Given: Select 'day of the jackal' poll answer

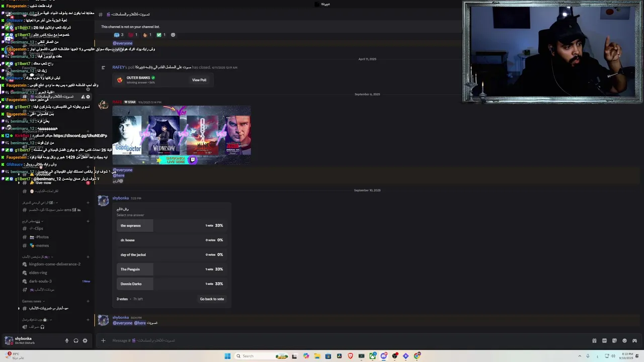Looking at the screenshot, I should point(171,254).
